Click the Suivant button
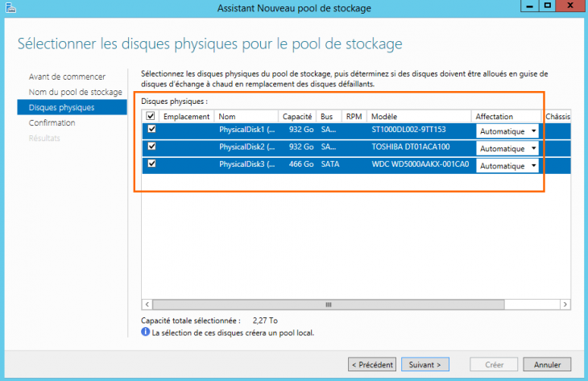 coord(424,364)
